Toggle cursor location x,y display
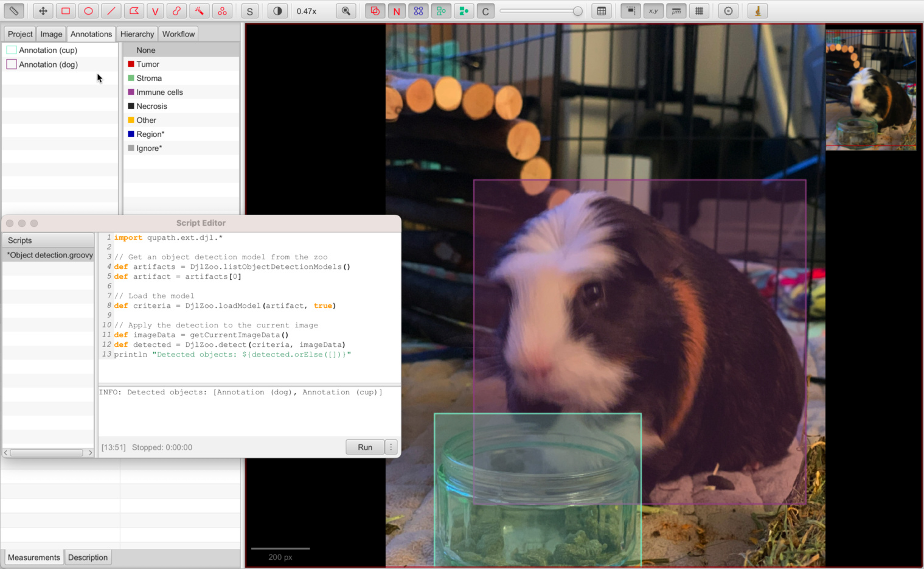This screenshot has width=924, height=569. (653, 11)
